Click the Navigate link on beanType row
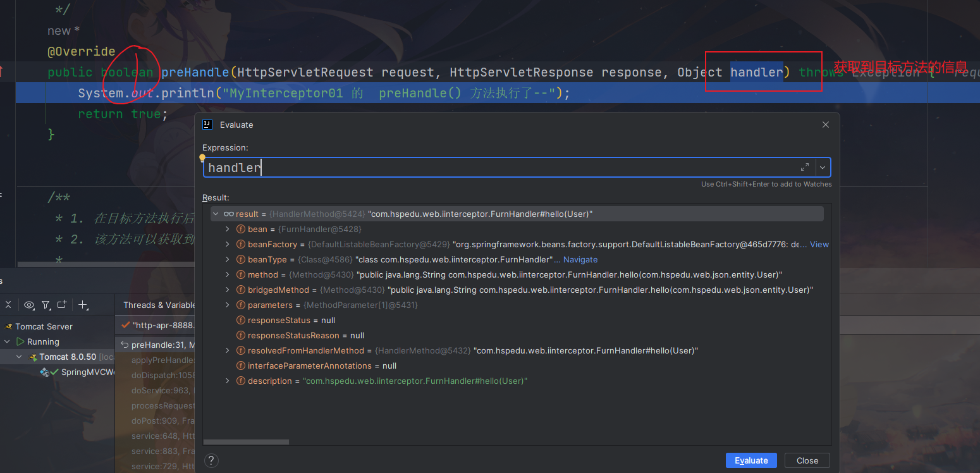The width and height of the screenshot is (980, 473). pyautogui.click(x=580, y=259)
